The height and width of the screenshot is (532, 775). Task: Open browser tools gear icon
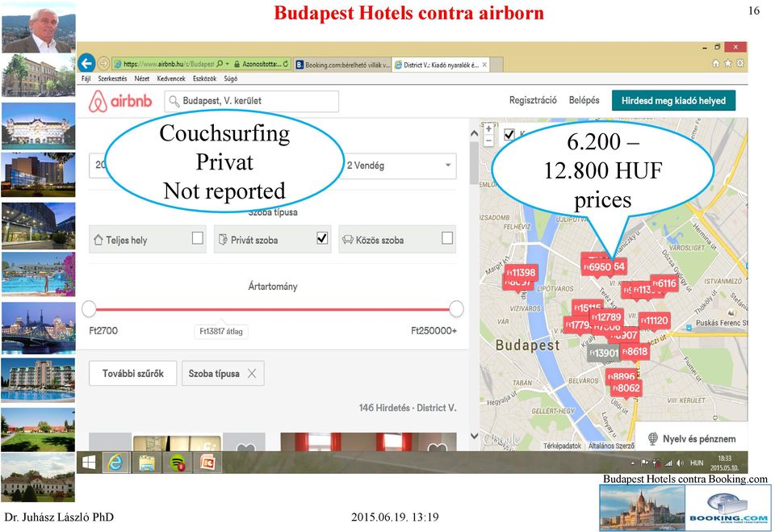tap(740, 63)
